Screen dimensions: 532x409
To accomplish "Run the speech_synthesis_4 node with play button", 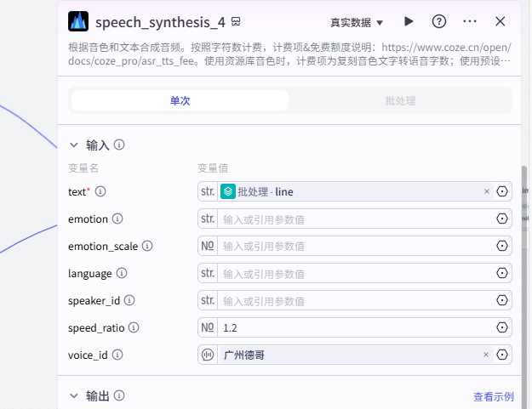I will [409, 21].
